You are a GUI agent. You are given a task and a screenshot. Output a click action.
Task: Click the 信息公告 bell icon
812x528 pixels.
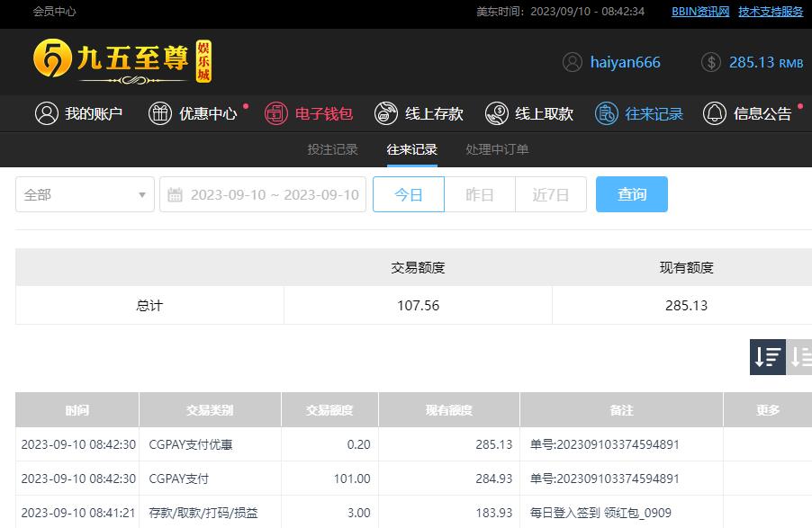point(715,113)
